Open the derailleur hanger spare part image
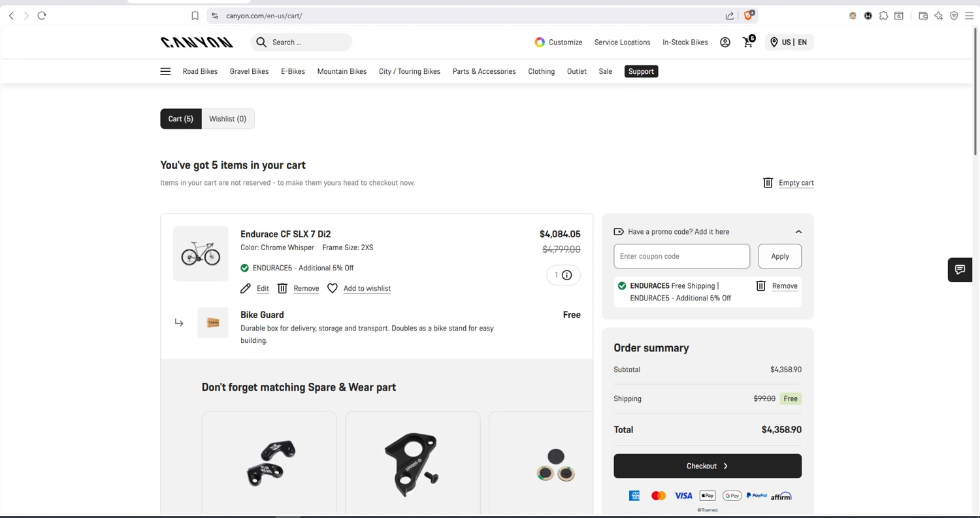 pyautogui.click(x=412, y=465)
